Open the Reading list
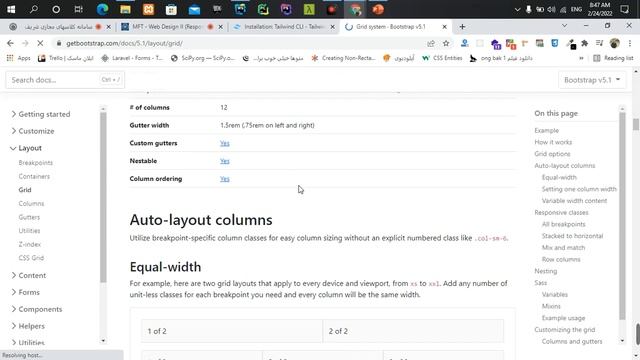The width and height of the screenshot is (640, 360). click(x=613, y=58)
